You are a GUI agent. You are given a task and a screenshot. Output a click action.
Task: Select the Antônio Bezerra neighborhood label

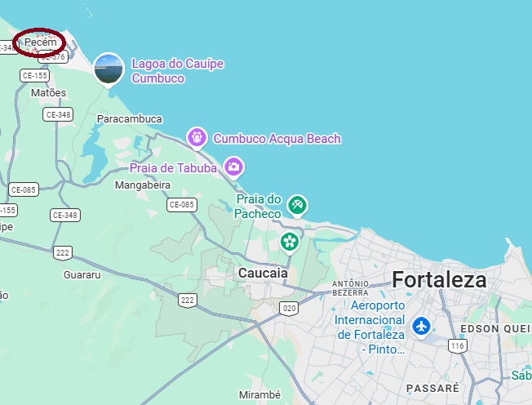(x=351, y=288)
